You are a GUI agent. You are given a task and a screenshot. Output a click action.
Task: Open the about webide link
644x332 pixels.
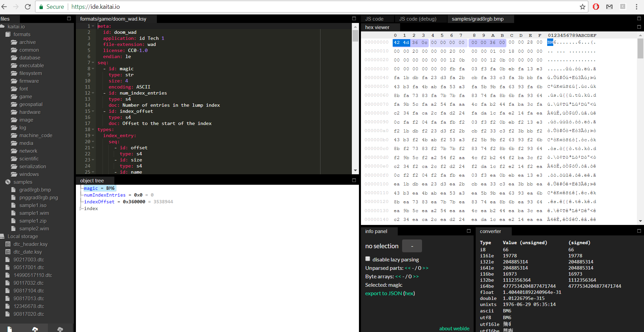tap(454, 329)
